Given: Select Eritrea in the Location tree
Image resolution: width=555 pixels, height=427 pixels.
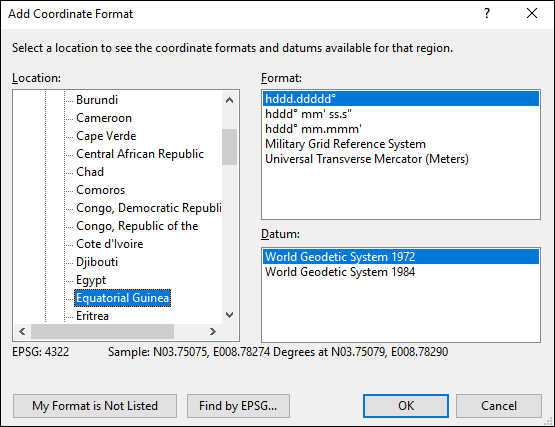Looking at the screenshot, I should 92,316.
